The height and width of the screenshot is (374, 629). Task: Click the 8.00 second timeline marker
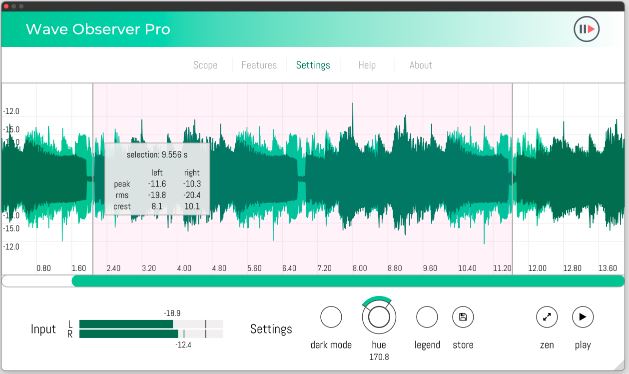(x=359, y=268)
